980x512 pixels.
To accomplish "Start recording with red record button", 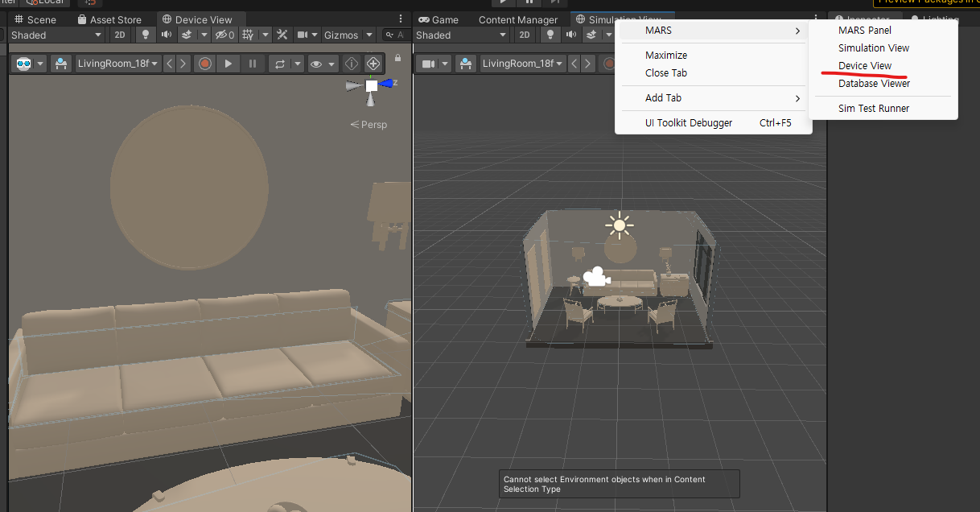I will tap(205, 64).
